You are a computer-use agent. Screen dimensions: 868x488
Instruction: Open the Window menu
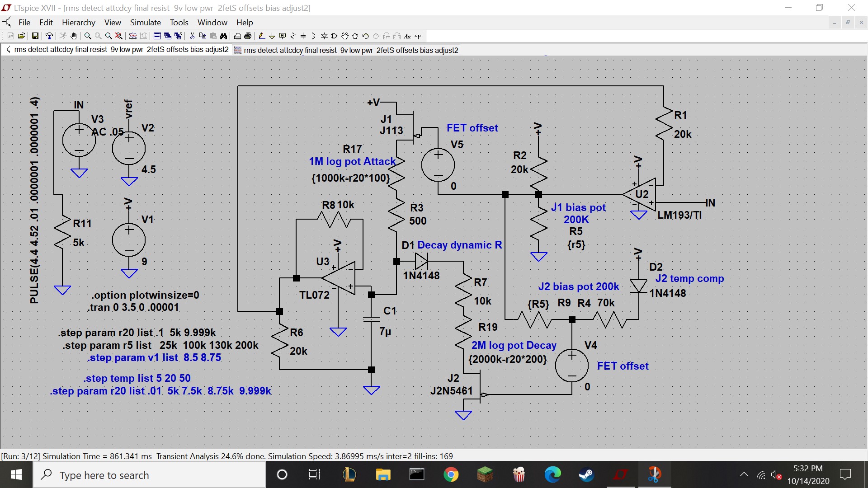click(x=212, y=23)
